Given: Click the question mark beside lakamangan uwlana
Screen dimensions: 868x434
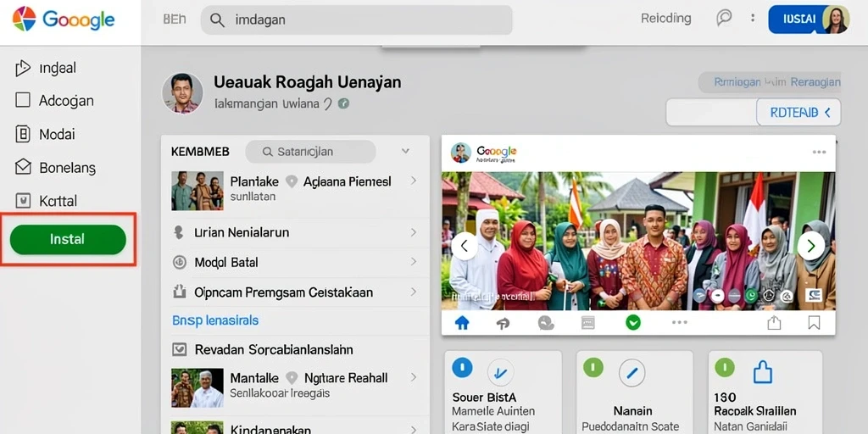Looking at the screenshot, I should click(327, 103).
